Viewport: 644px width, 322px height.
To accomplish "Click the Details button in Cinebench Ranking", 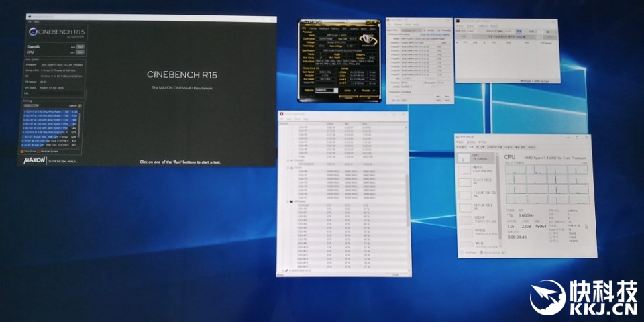I will pos(80,105).
